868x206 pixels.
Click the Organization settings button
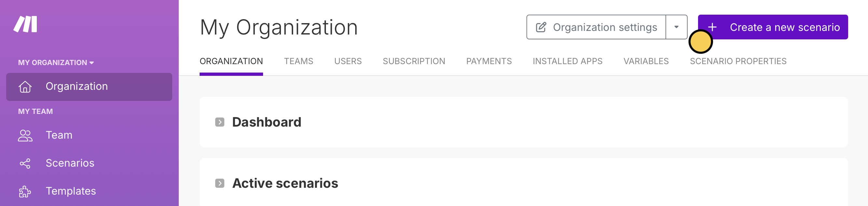click(x=596, y=27)
